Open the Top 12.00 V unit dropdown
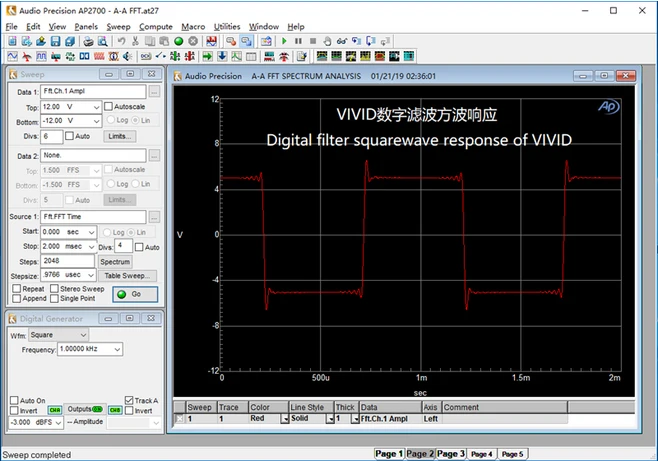Screen dimensions: 658x461 coord(96,107)
